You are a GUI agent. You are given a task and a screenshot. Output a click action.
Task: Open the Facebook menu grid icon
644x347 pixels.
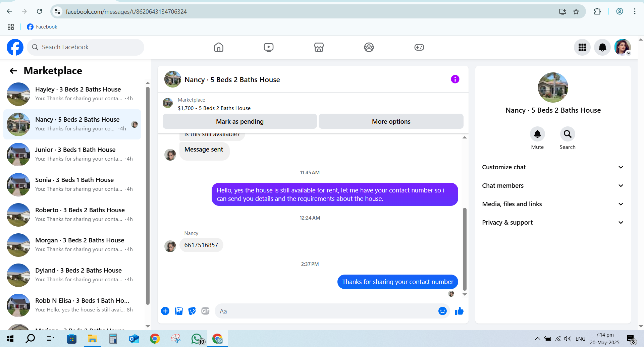tap(582, 47)
